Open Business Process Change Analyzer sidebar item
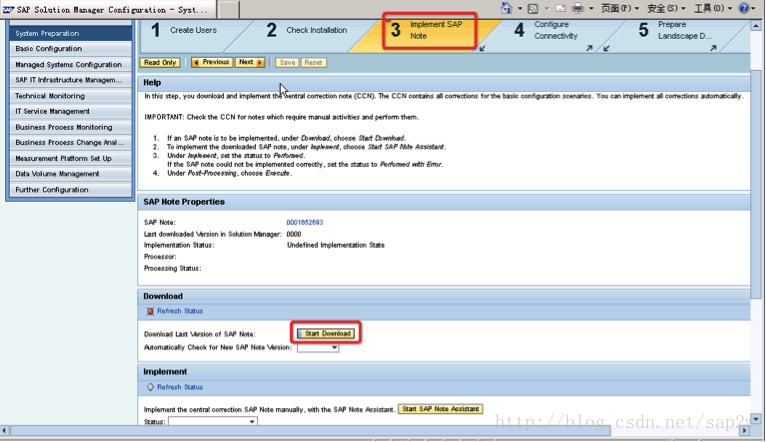 pyautogui.click(x=70, y=143)
